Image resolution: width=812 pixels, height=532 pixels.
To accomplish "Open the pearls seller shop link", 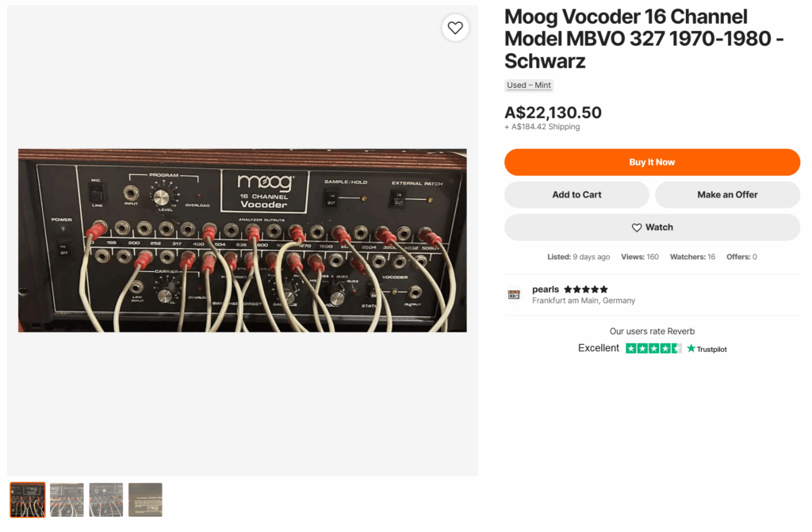I will click(546, 289).
